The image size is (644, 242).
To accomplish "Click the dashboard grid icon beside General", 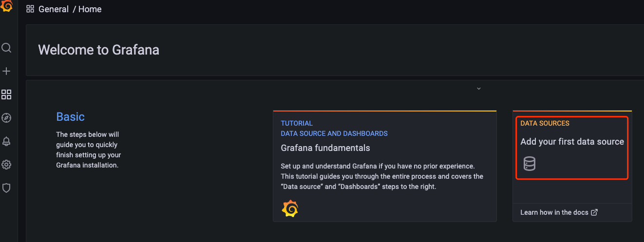I will [x=30, y=9].
